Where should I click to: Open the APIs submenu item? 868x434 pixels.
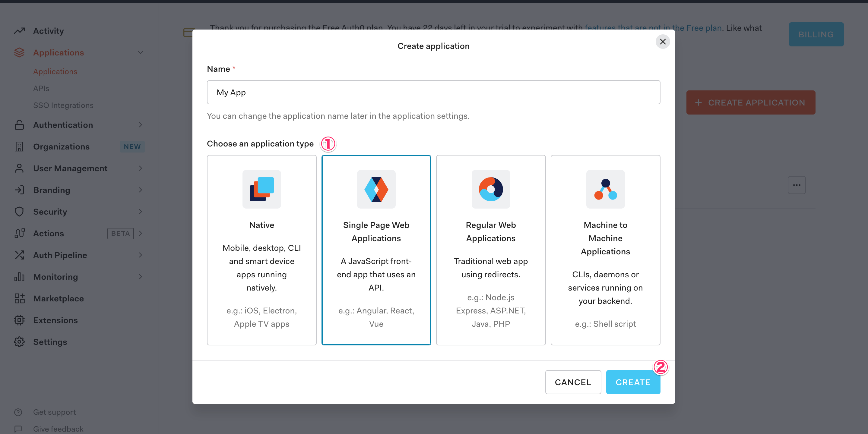pyautogui.click(x=41, y=88)
